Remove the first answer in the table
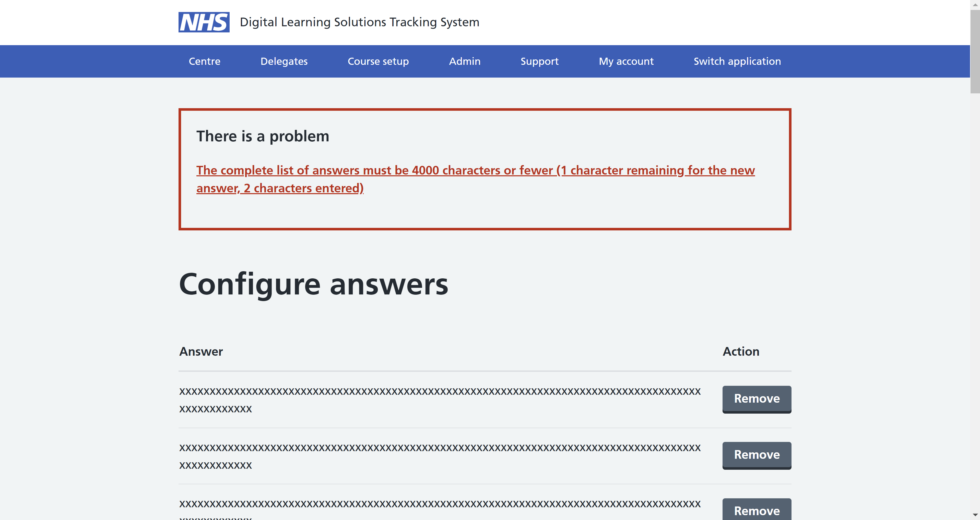The height and width of the screenshot is (520, 980). (x=756, y=399)
